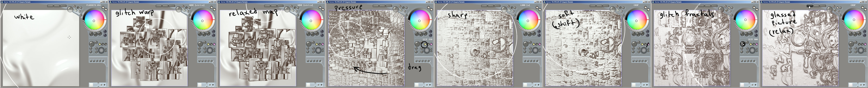Click the canvas in the 'glitch fractals' window

click(x=692, y=48)
